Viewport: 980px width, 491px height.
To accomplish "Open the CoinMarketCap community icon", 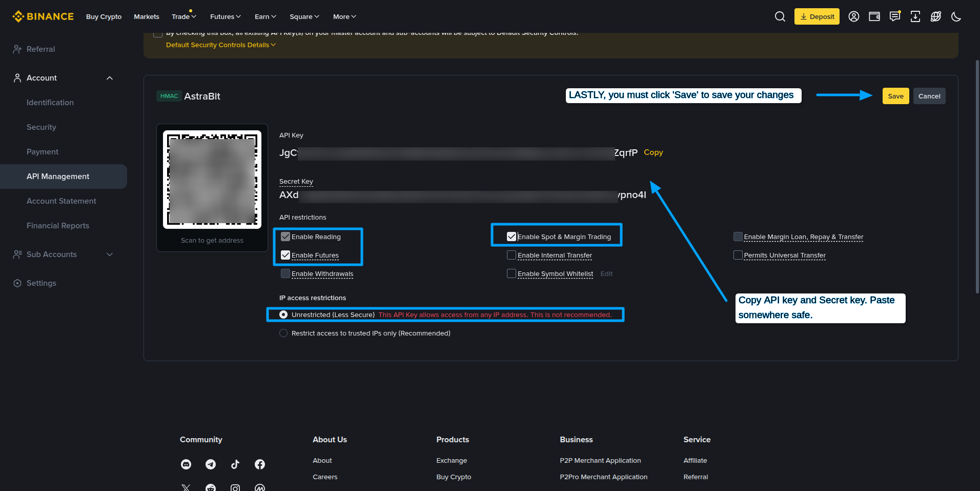I will pyautogui.click(x=260, y=487).
